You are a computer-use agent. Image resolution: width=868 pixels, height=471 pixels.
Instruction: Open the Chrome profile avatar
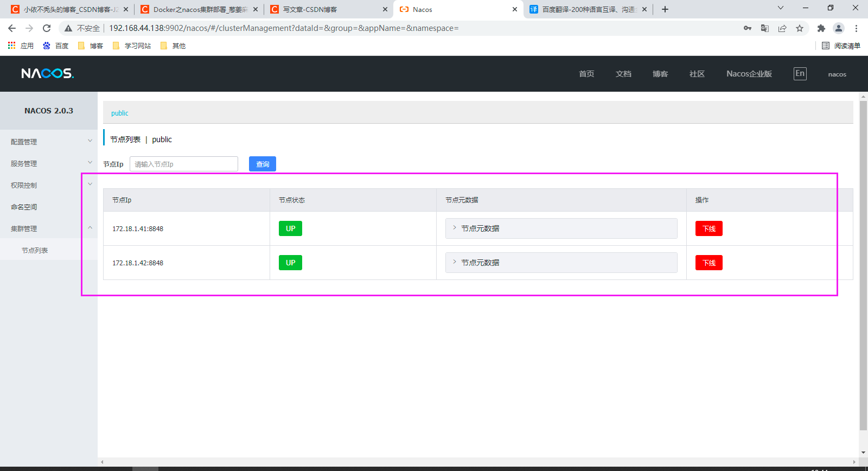click(839, 28)
